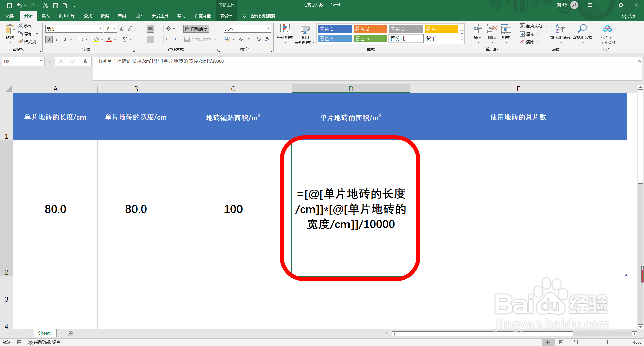Open the font size 18 dropdown
This screenshot has height=346, width=644.
pos(114,29)
